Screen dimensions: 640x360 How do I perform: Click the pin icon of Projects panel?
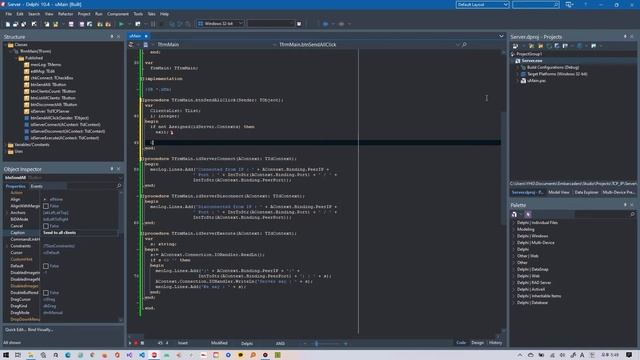click(x=625, y=37)
